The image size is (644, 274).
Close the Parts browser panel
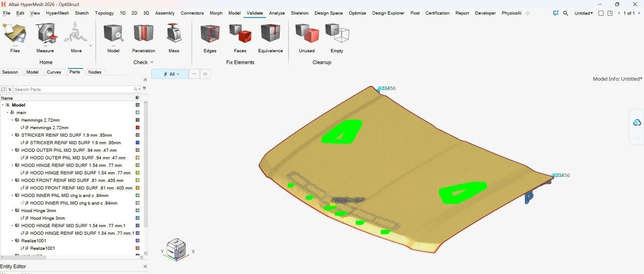[x=145, y=79]
